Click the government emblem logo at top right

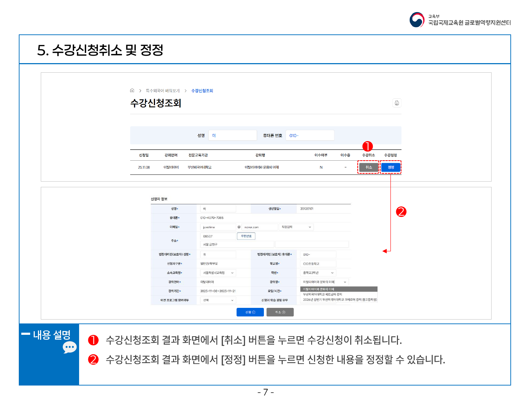[417, 20]
